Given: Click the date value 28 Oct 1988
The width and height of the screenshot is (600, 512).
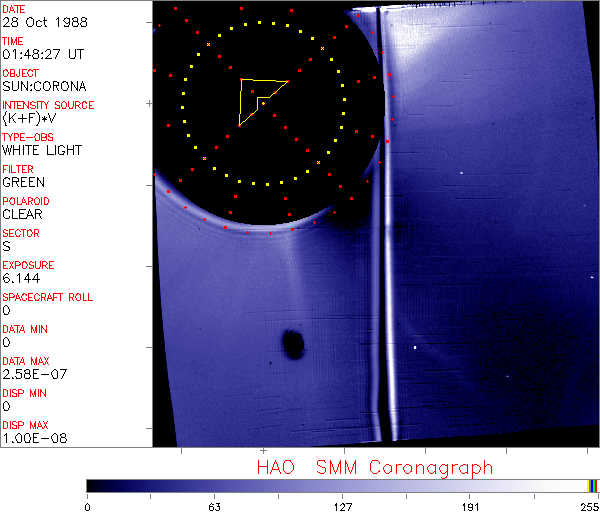Looking at the screenshot, I should pyautogui.click(x=36, y=22).
